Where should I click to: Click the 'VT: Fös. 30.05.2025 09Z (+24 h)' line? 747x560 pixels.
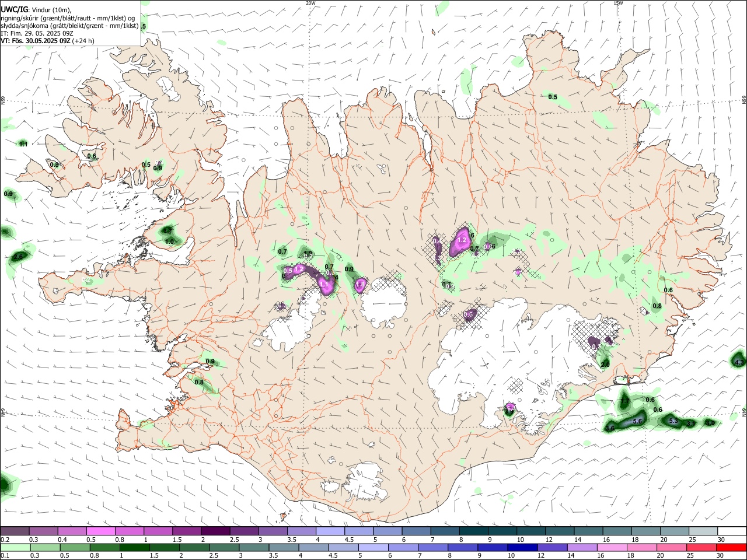click(x=47, y=41)
